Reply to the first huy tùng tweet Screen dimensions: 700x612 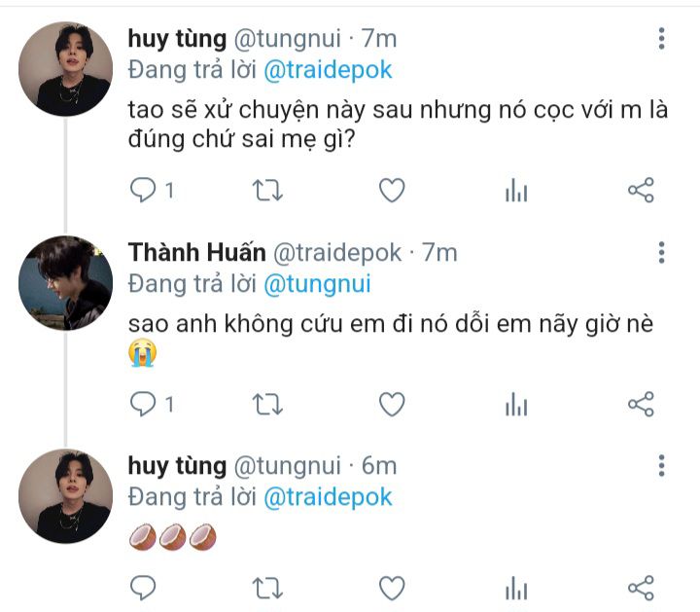(143, 191)
